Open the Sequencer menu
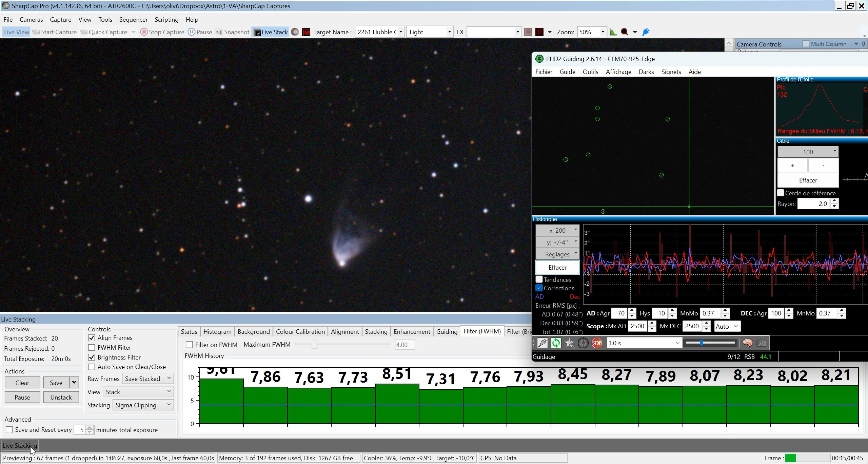Image resolution: width=868 pixels, height=464 pixels. click(x=133, y=19)
